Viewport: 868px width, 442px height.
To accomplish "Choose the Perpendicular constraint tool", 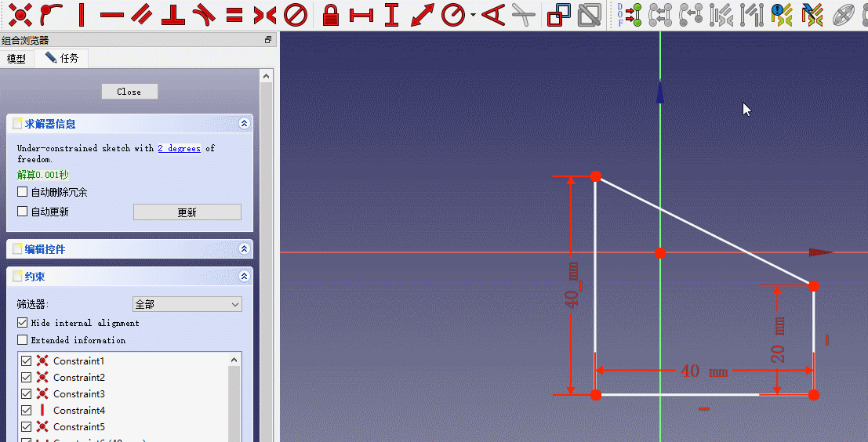I will [x=173, y=15].
